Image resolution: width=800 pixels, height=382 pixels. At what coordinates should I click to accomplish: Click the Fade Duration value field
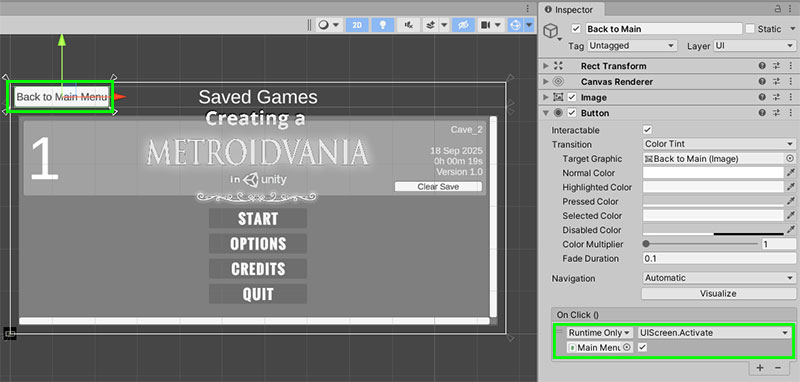click(x=719, y=259)
